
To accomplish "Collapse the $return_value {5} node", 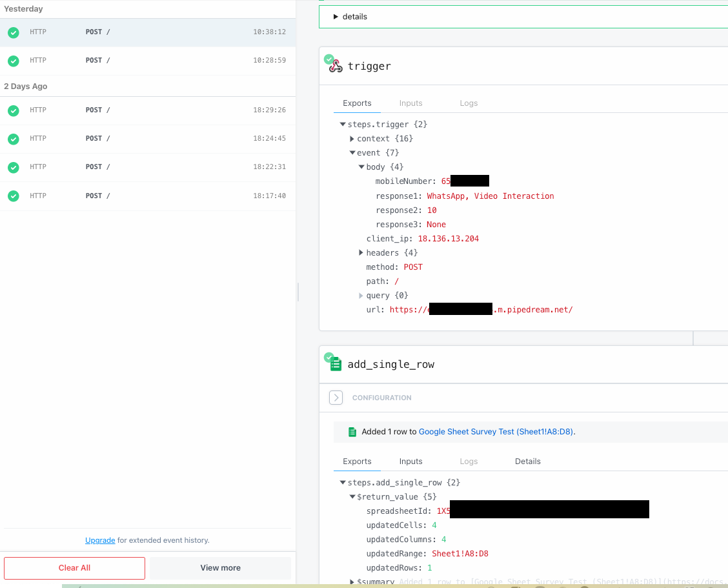I will 352,497.
